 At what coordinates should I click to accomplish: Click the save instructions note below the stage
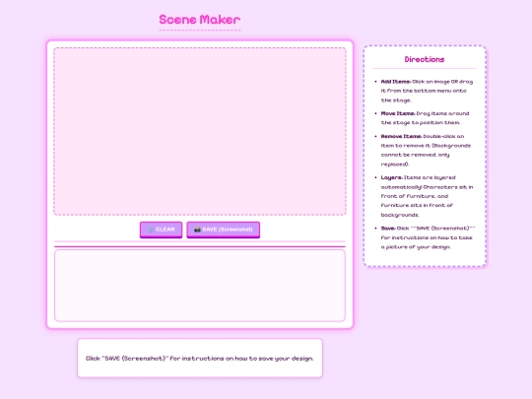(x=200, y=358)
